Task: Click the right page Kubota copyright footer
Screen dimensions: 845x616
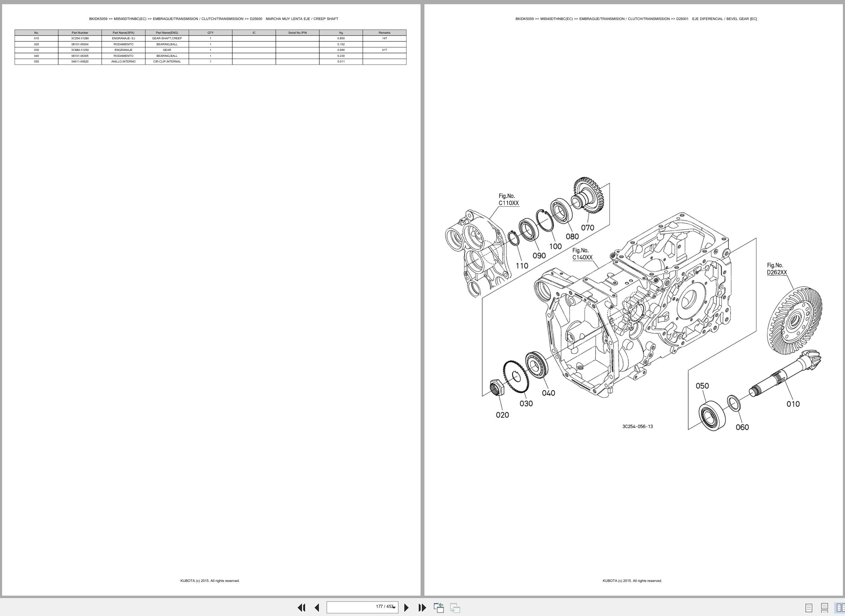Action: (632, 581)
